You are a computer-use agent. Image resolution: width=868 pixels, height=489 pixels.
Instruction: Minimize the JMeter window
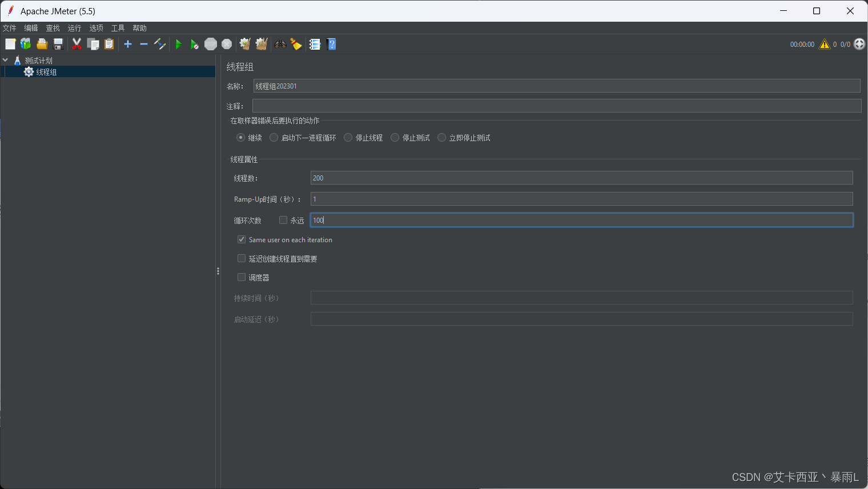click(783, 11)
